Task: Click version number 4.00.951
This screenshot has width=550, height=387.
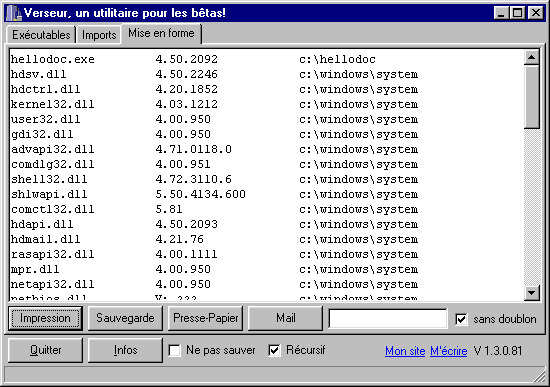Action: (183, 165)
